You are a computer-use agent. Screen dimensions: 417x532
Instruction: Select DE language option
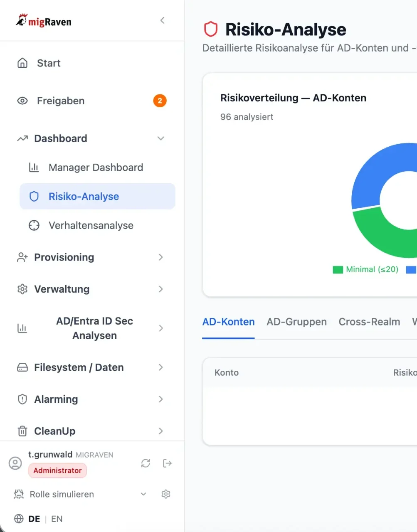[34, 519]
